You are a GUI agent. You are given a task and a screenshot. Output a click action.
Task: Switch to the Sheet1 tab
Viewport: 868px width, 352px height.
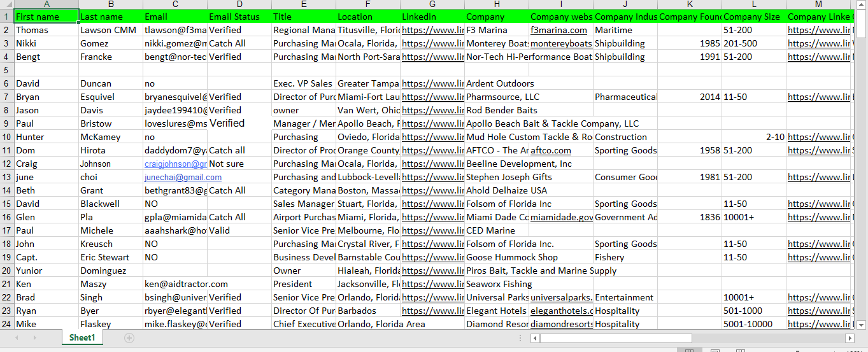pos(82,338)
